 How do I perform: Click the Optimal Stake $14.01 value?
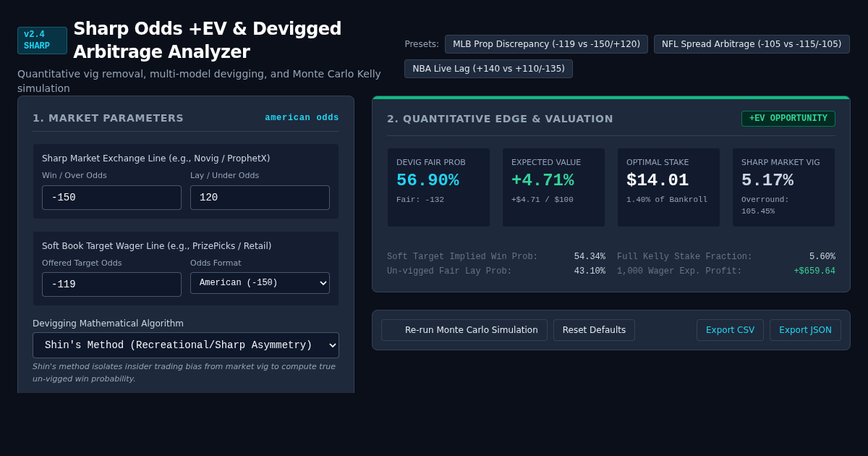pyautogui.click(x=658, y=180)
